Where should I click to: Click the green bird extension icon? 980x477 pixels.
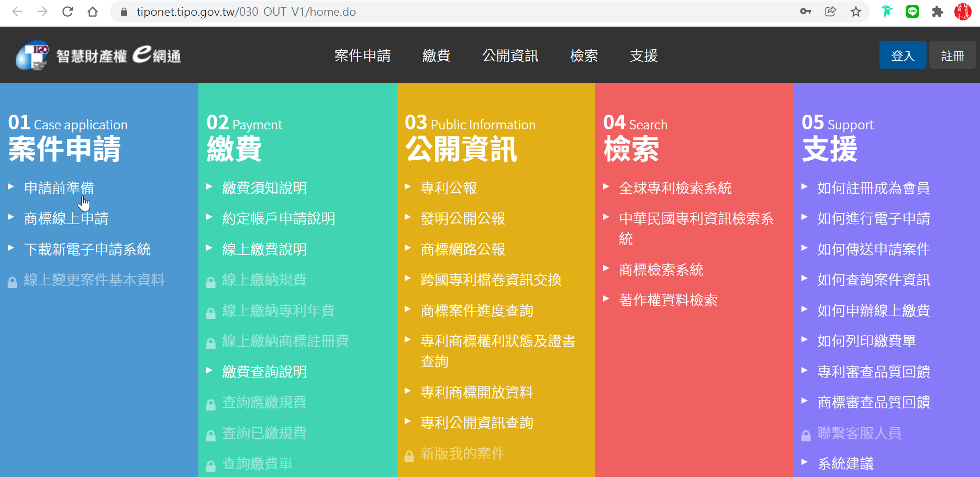887,12
